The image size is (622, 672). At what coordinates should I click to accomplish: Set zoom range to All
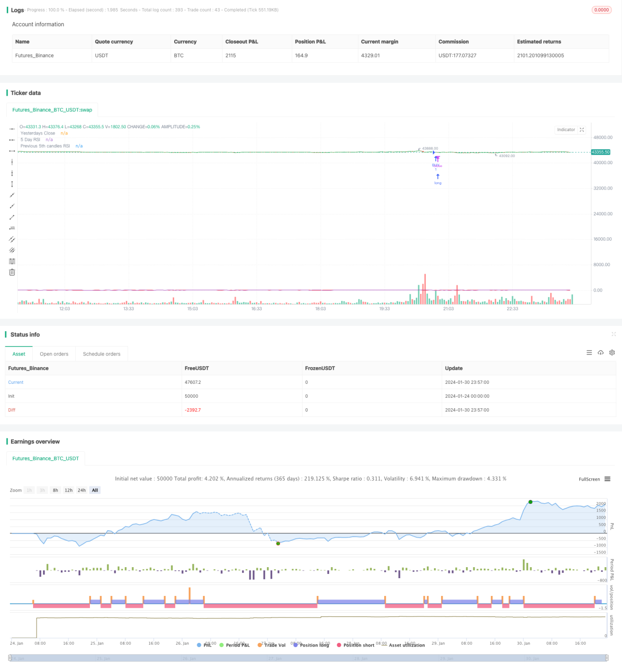tap(95, 490)
